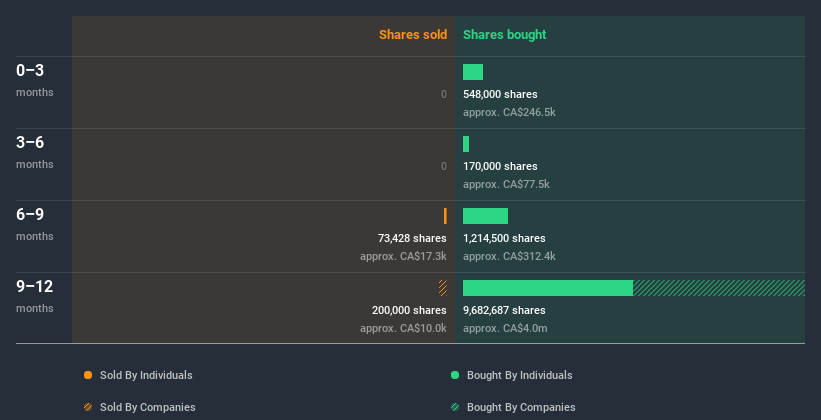Image resolution: width=821 pixels, height=420 pixels.
Task: Click the approx. CA$10.0k value
Action: [x=403, y=328]
